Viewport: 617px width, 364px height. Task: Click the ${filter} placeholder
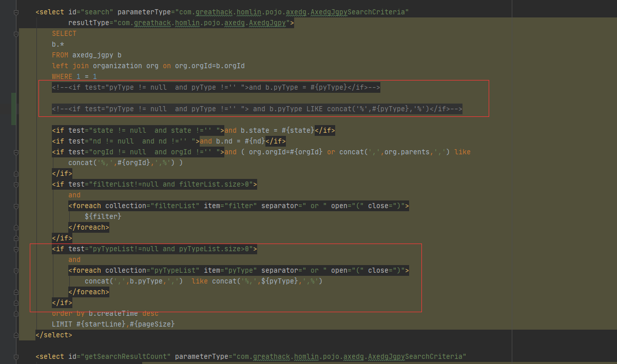click(x=103, y=216)
